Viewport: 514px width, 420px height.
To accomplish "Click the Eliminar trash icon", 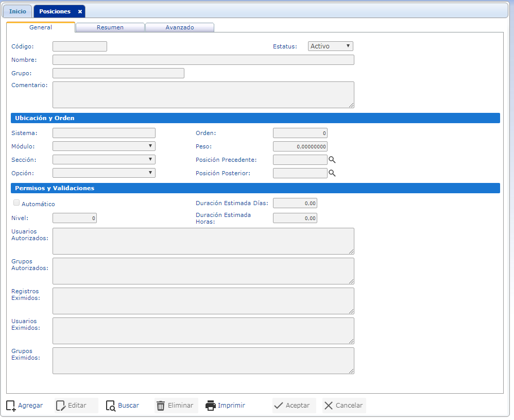I will tap(161, 406).
